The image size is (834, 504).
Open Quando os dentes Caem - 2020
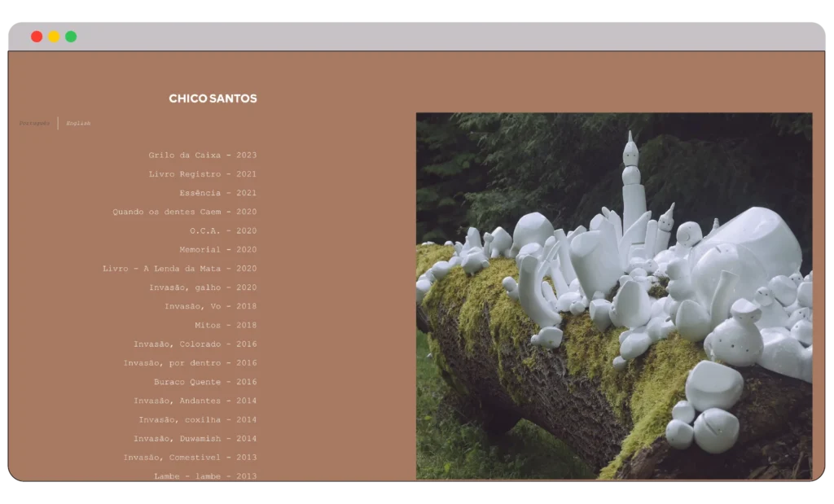click(x=184, y=212)
